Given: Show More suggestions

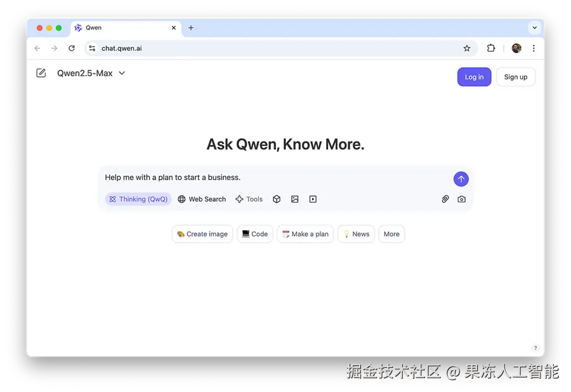Looking at the screenshot, I should pyautogui.click(x=391, y=234).
